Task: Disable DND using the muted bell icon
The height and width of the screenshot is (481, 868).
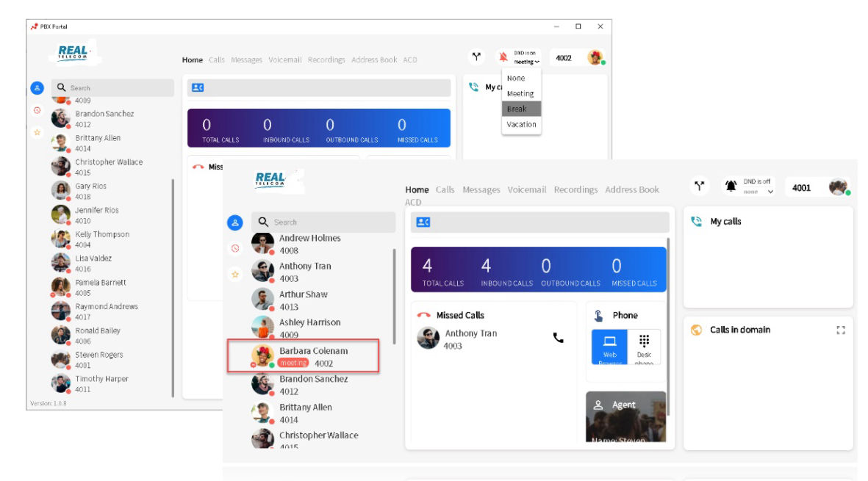Action: (503, 57)
